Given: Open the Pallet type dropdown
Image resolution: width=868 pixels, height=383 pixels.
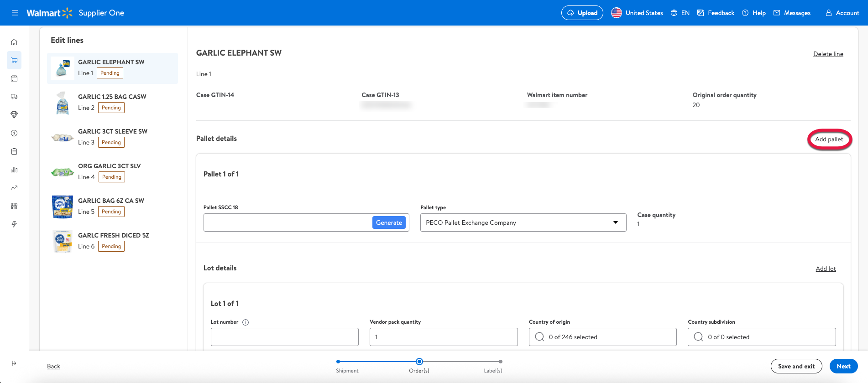Looking at the screenshot, I should click(x=523, y=223).
